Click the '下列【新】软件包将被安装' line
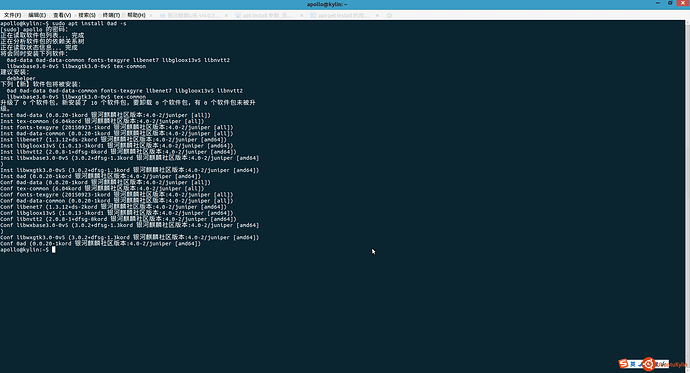Image resolution: width=690 pixels, height=373 pixels. pos(40,84)
